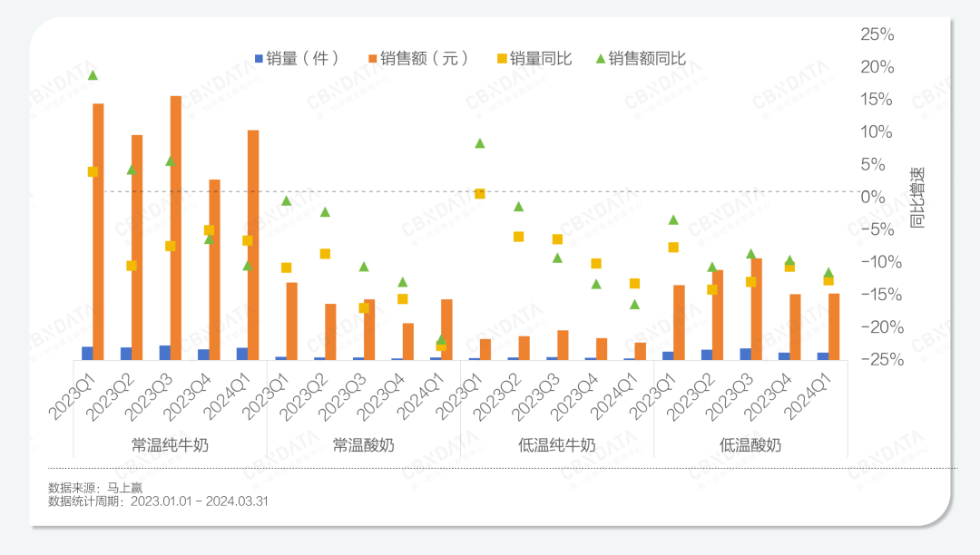Viewport: 980px width, 555px height.
Task: Click the blue 销量 bar for 常温纯牛奶 2023Q1
Action: [x=87, y=353]
